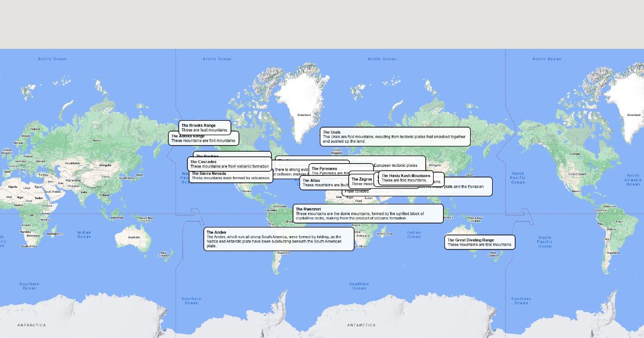Click the Russia country label on map
Viewport: 644px width, 338px height.
coord(97,140)
